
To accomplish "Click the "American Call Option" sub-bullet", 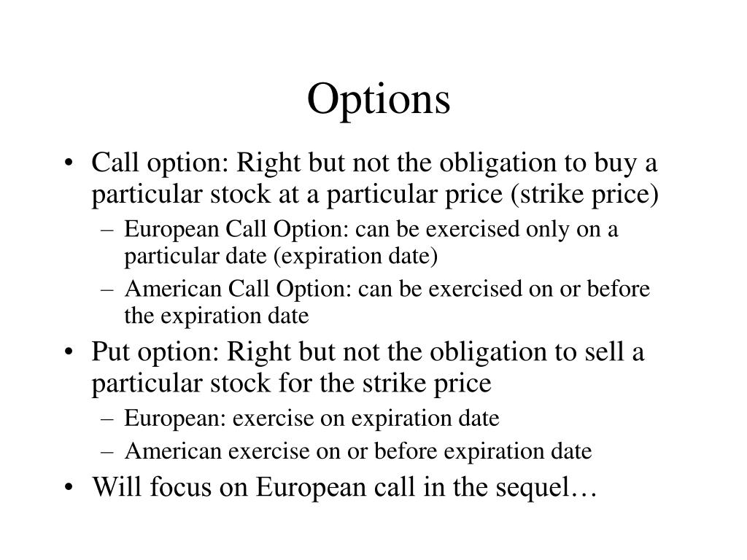I will coord(387,302).
